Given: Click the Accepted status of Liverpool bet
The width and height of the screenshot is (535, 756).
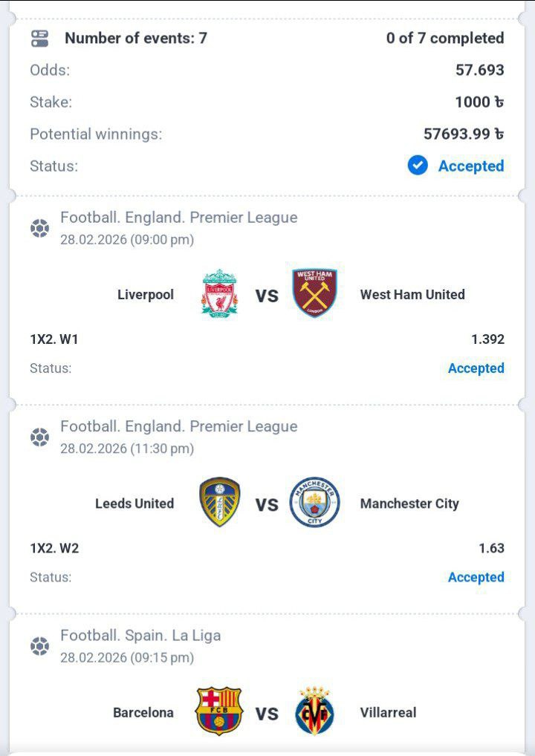Looking at the screenshot, I should [x=476, y=368].
